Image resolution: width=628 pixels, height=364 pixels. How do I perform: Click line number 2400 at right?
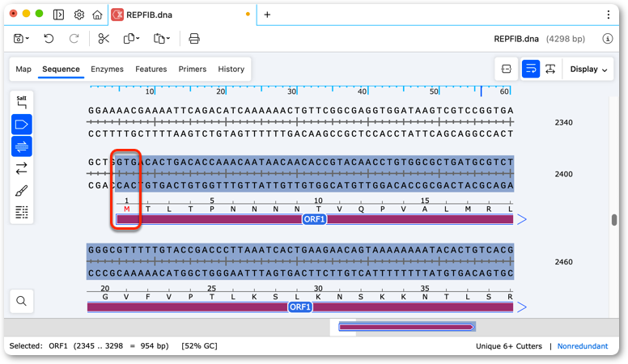(x=563, y=174)
